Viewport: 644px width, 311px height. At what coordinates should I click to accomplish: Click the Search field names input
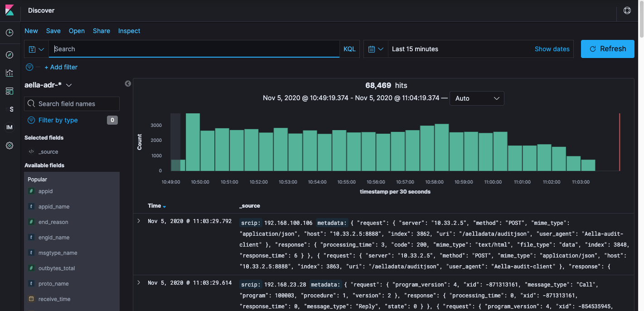tap(72, 104)
